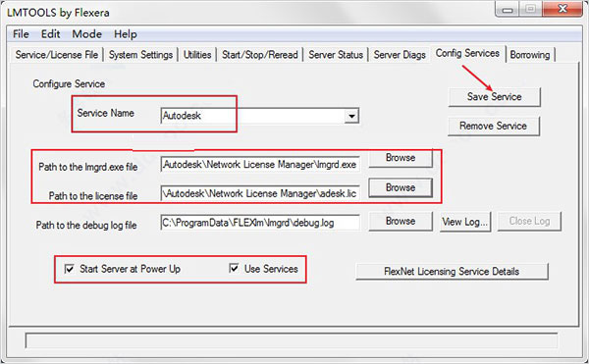Maximize the LMTOOLS window
The image size is (589, 364).
coord(530,10)
